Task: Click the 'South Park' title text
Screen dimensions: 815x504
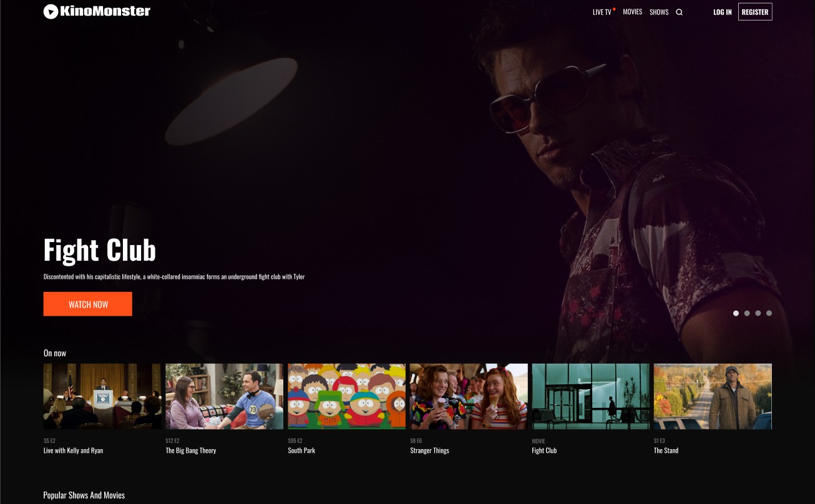Action: pos(301,450)
